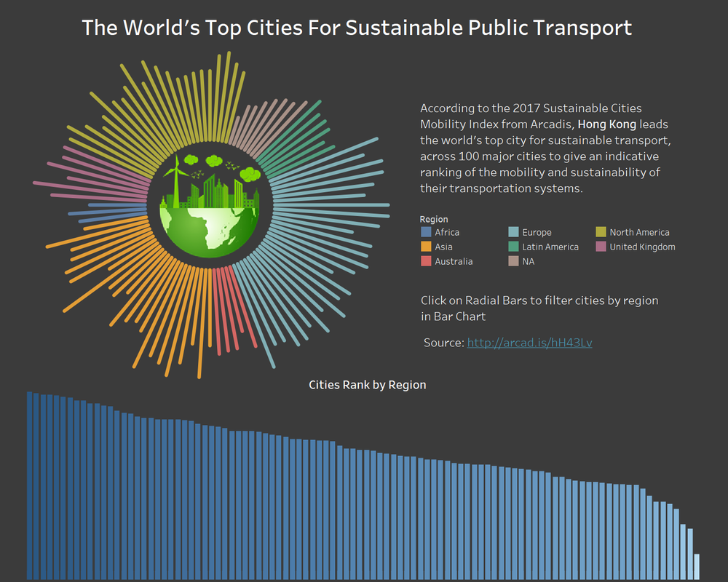Viewport: 728px width, 582px height.
Task: Click the dashboard title about Sustainable Public Transport
Action: 357,28
